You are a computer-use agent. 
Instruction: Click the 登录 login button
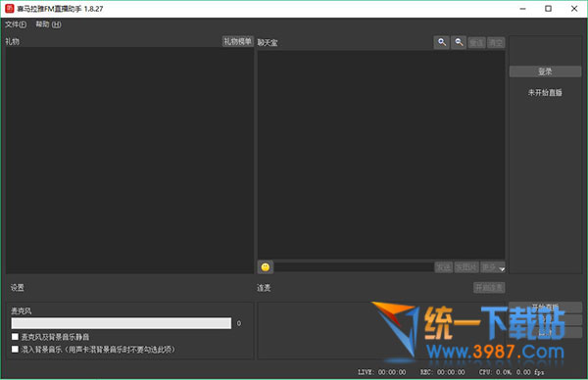(x=545, y=71)
